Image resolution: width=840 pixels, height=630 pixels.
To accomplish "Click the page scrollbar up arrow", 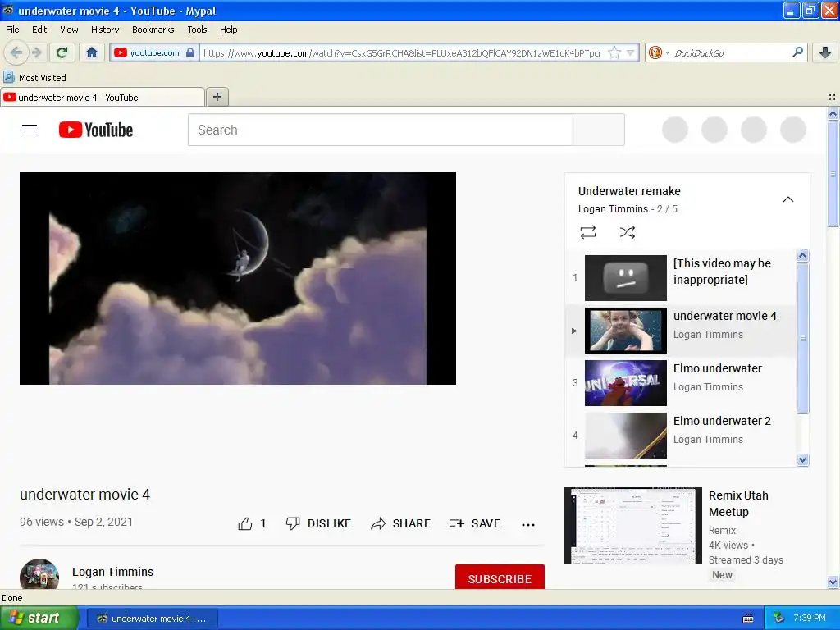I will 833,113.
